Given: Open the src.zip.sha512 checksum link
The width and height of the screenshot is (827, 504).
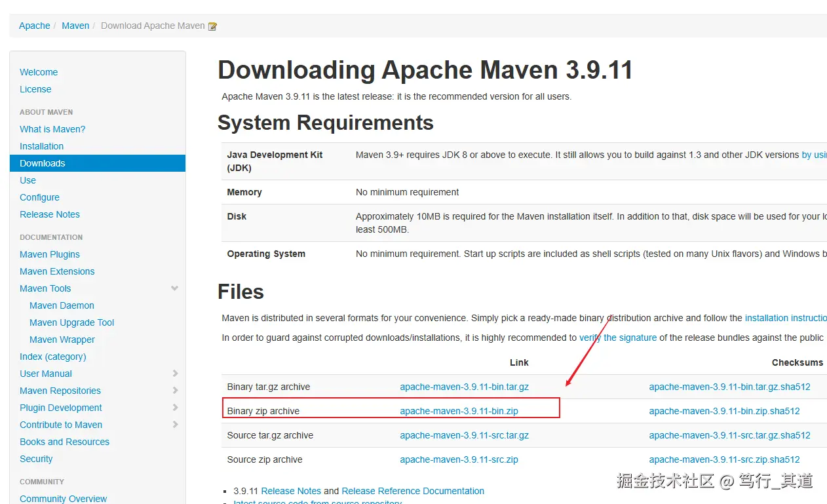Looking at the screenshot, I should [725, 459].
